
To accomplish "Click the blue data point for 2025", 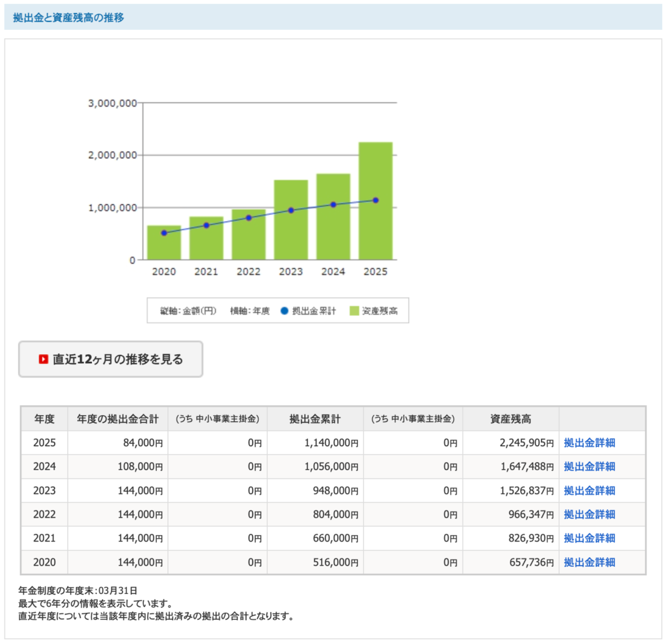I will [375, 200].
